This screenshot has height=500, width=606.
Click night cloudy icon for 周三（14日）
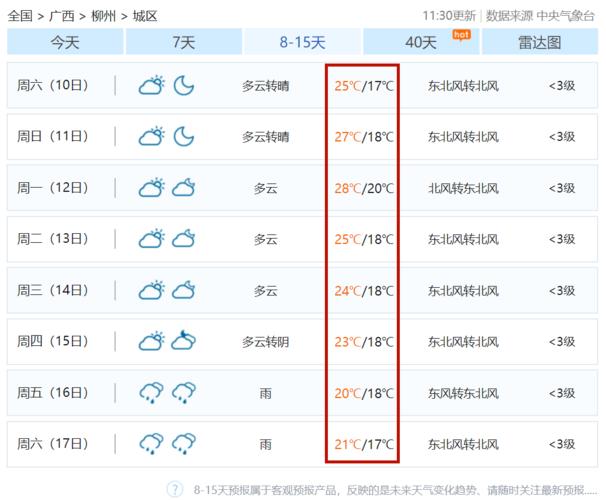coord(184,290)
